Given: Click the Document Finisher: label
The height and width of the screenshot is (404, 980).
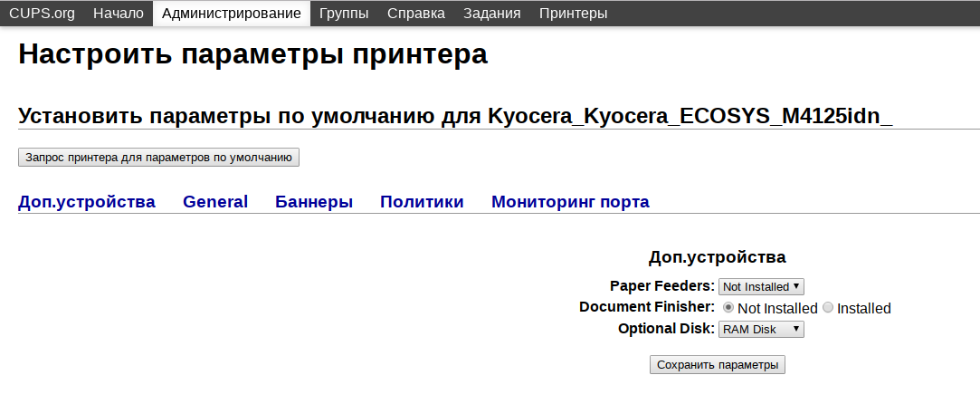Looking at the screenshot, I should coord(647,307).
